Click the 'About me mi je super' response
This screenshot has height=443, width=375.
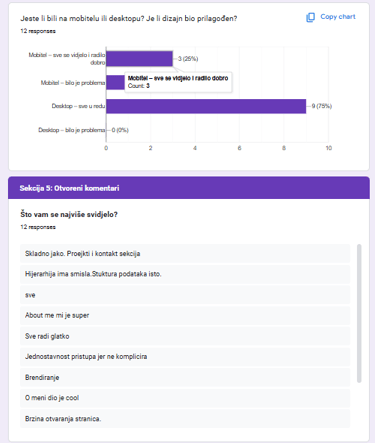[x=185, y=315]
